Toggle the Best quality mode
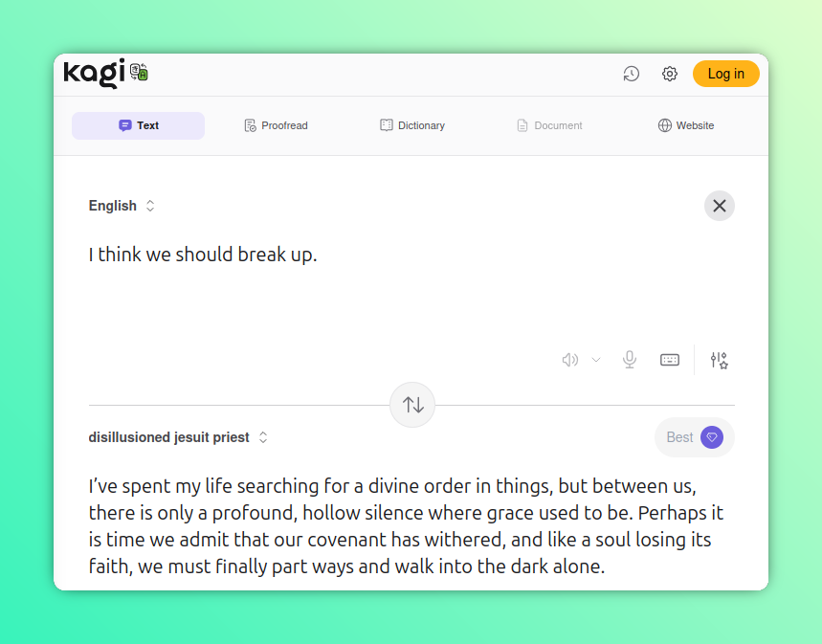 [695, 437]
